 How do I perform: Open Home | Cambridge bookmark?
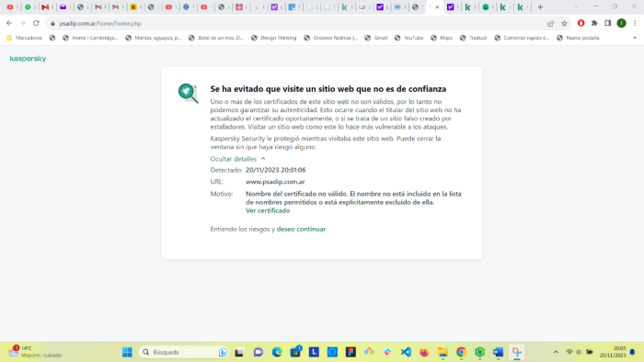coord(90,38)
